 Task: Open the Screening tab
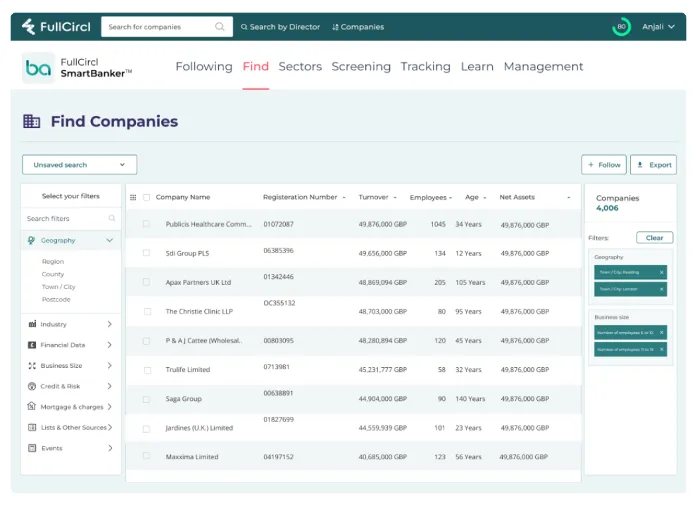(x=361, y=67)
